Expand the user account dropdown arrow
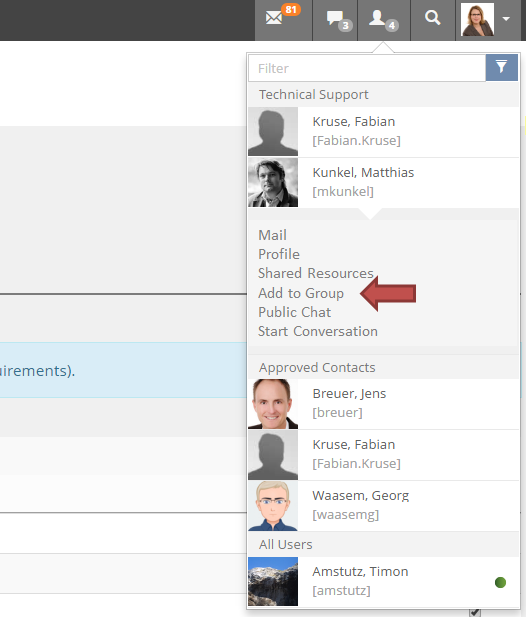Screen dimensions: 526x617 [x=506, y=19]
